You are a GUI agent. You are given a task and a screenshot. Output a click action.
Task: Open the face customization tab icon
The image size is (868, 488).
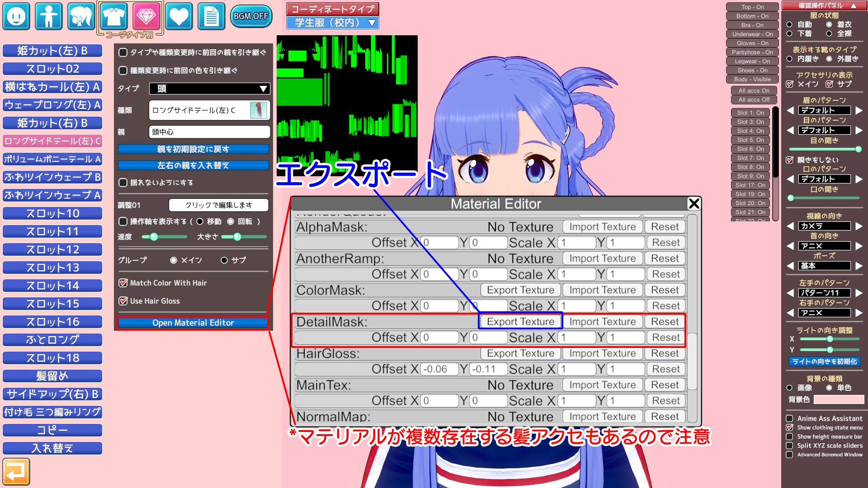[16, 16]
